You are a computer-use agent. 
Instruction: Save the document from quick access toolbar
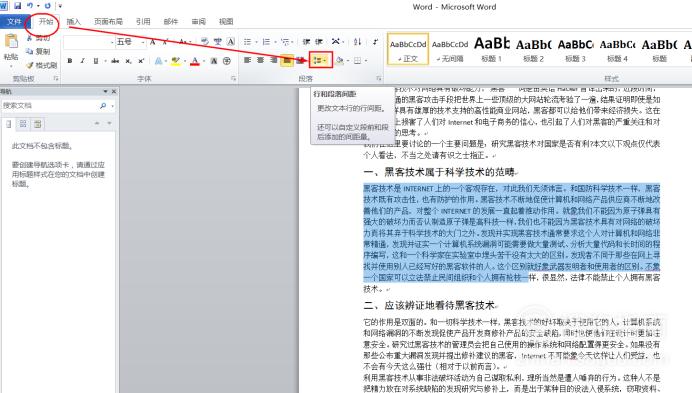coord(18,6)
